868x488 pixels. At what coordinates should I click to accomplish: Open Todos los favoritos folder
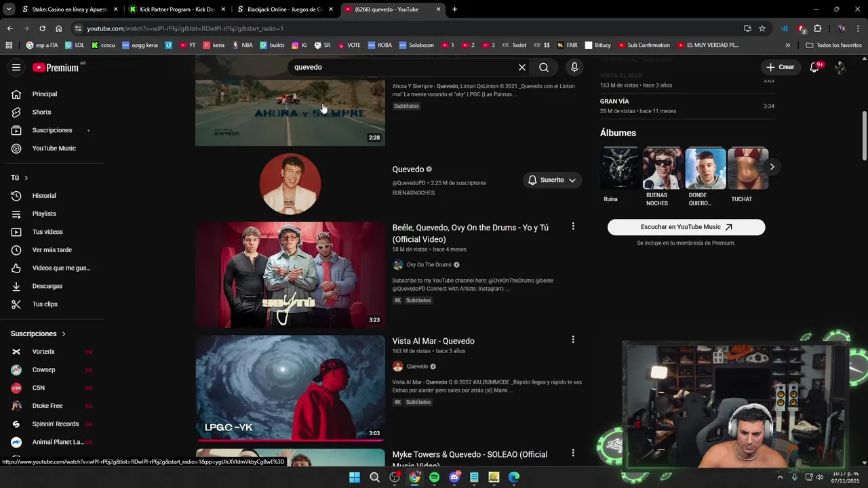[x=833, y=45]
